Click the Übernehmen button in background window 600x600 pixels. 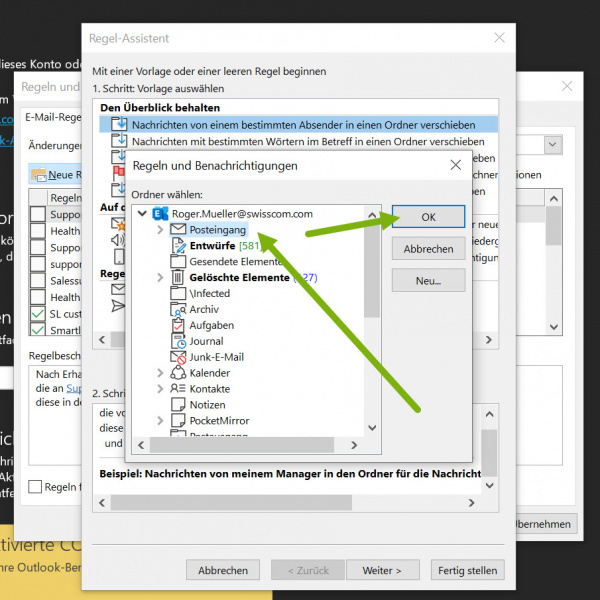click(x=545, y=524)
